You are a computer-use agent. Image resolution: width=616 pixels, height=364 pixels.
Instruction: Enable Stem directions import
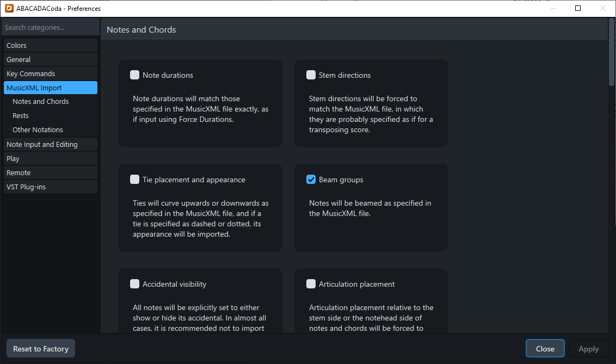coord(311,75)
